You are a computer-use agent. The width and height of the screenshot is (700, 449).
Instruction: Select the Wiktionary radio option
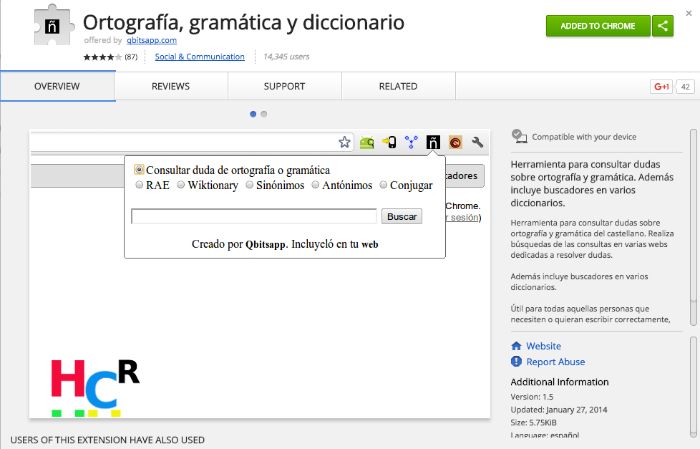click(181, 185)
